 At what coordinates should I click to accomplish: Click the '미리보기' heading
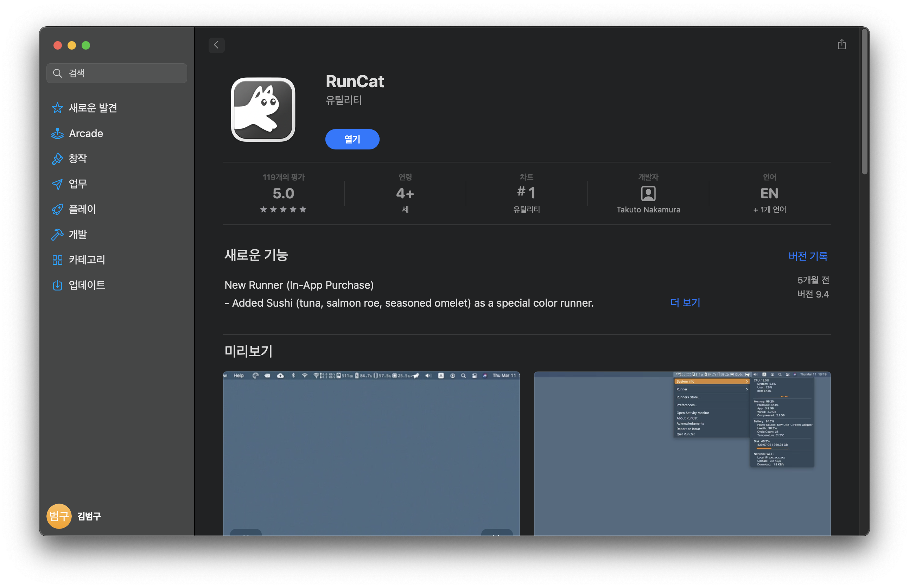point(248,351)
